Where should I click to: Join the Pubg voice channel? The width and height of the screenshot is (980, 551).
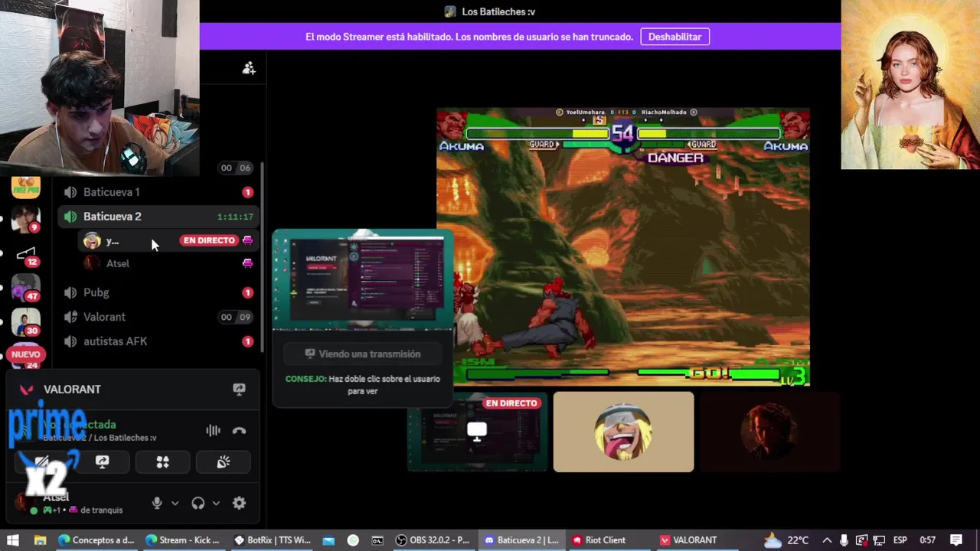pyautogui.click(x=158, y=292)
